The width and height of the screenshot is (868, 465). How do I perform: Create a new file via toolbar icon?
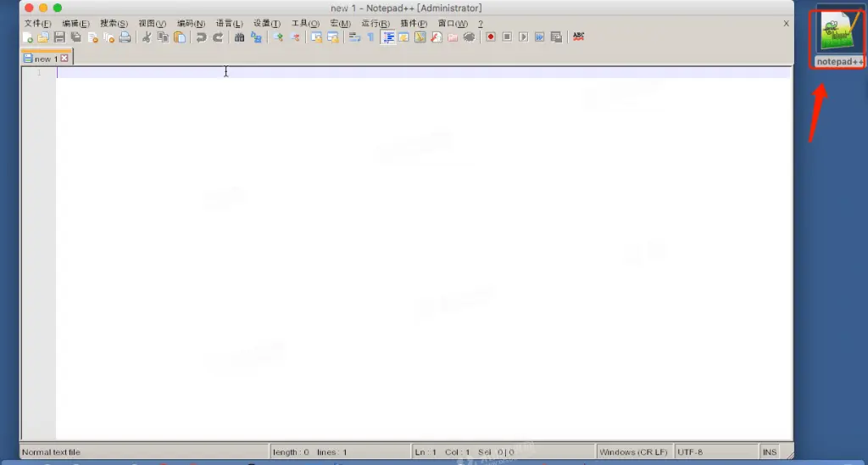pyautogui.click(x=27, y=37)
